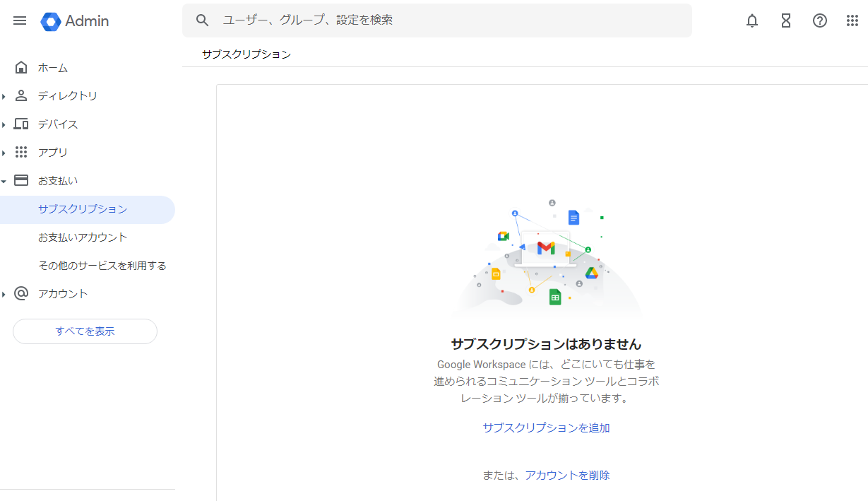Expand the ディレクトリ section arrow
Screen dimensions: 868x501
tap(4, 96)
